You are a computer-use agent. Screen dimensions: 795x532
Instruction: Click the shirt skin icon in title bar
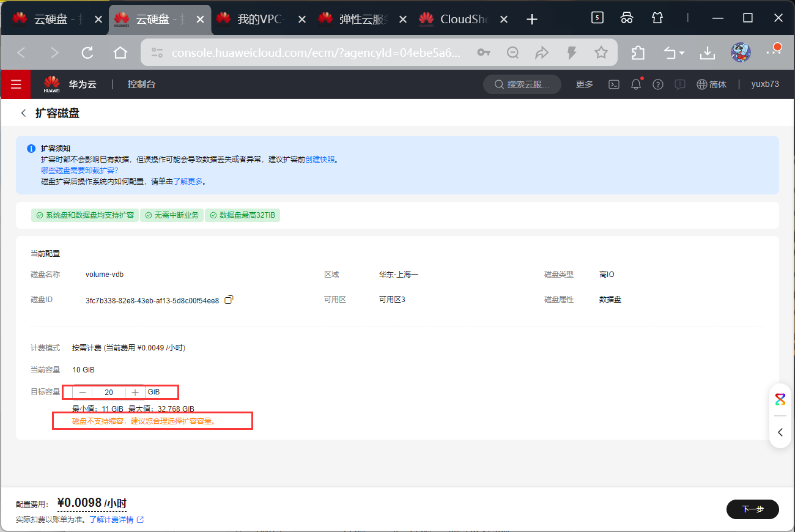coord(657,18)
